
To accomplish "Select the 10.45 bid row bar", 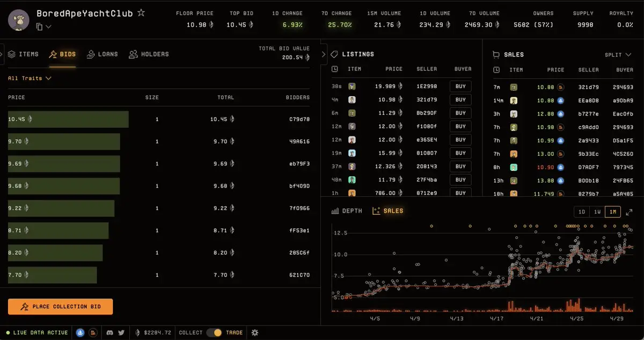I will pyautogui.click(x=68, y=119).
